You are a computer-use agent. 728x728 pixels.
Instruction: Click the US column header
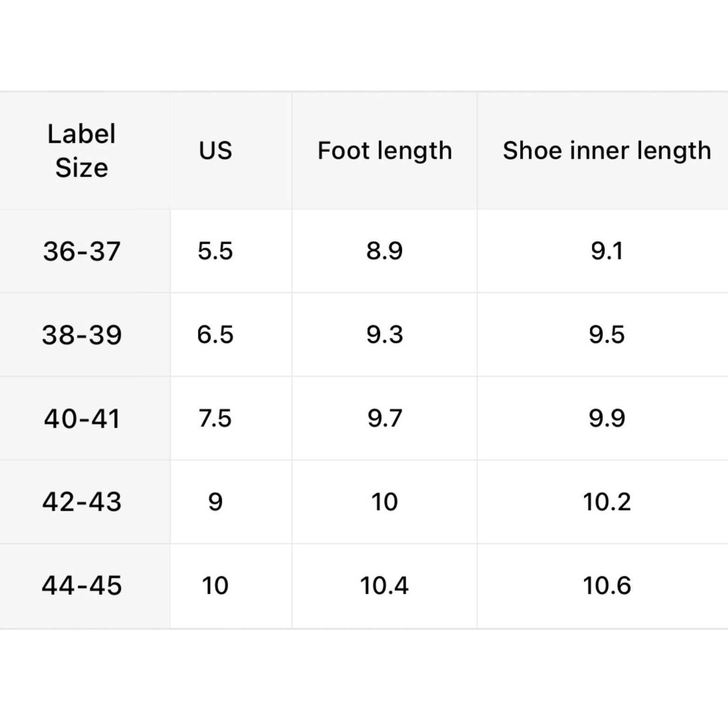tap(215, 150)
